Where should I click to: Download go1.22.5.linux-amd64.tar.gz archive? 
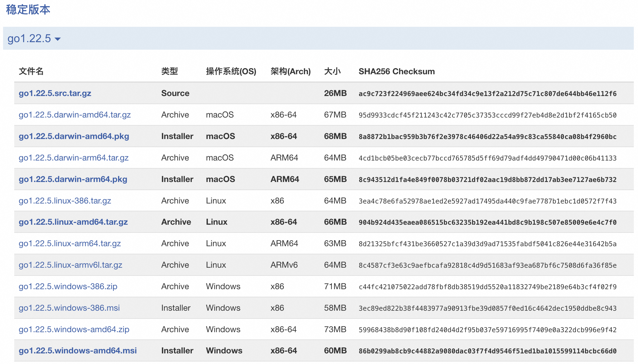73,222
